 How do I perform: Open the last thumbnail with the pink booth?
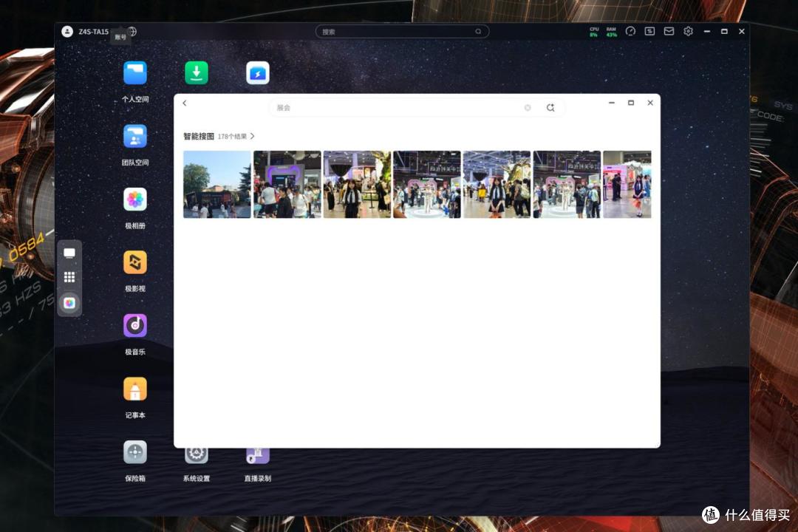[x=627, y=184]
